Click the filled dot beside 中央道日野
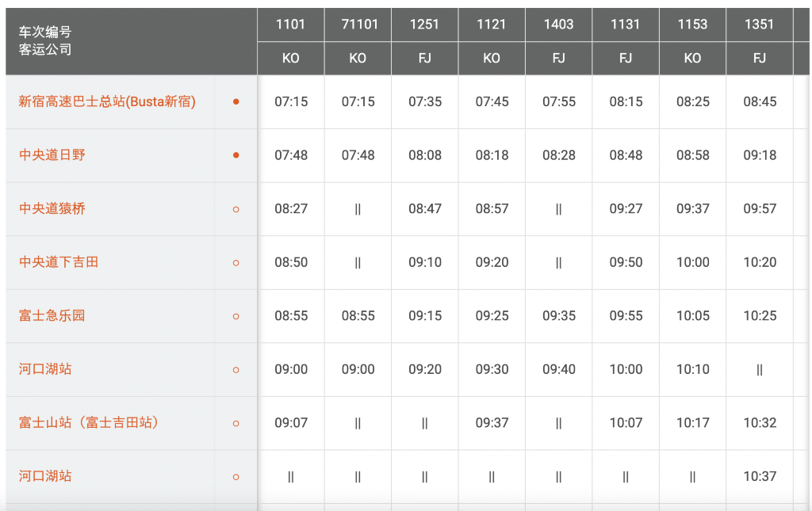The height and width of the screenshot is (511, 812). point(236,155)
